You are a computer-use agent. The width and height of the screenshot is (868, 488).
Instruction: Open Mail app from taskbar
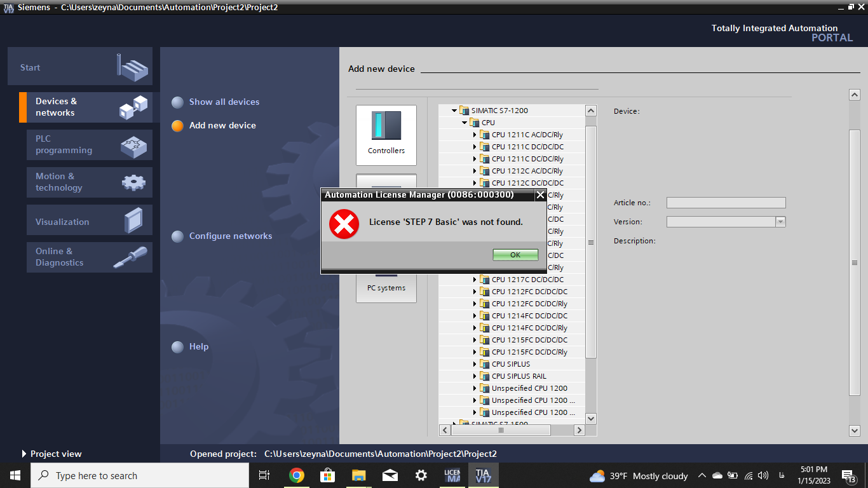[390, 475]
